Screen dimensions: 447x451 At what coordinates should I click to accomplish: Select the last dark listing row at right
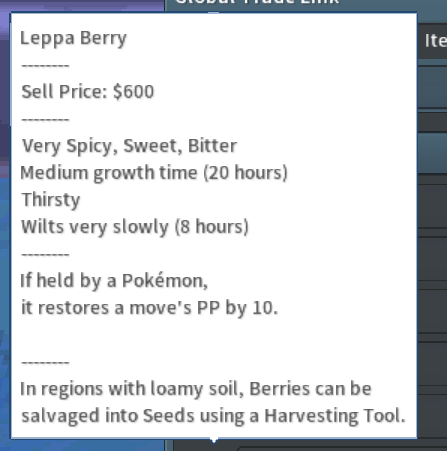pos(432,415)
